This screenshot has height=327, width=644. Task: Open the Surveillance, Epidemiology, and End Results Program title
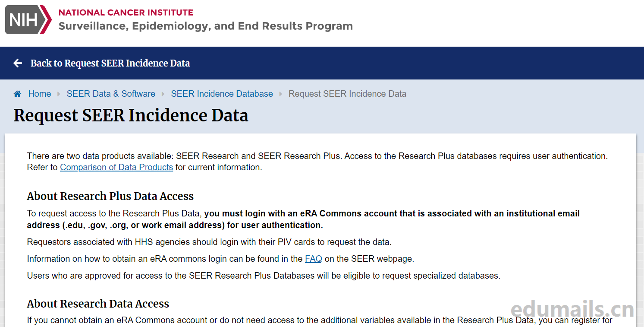(x=205, y=26)
